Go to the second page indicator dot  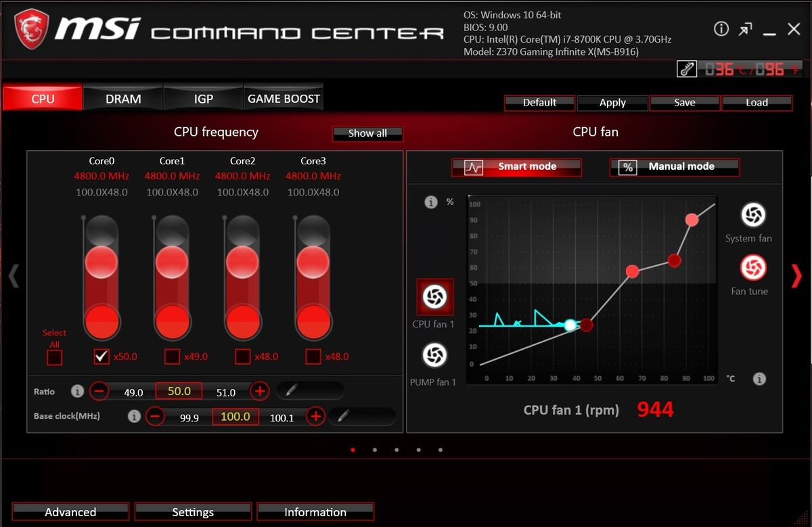375,449
